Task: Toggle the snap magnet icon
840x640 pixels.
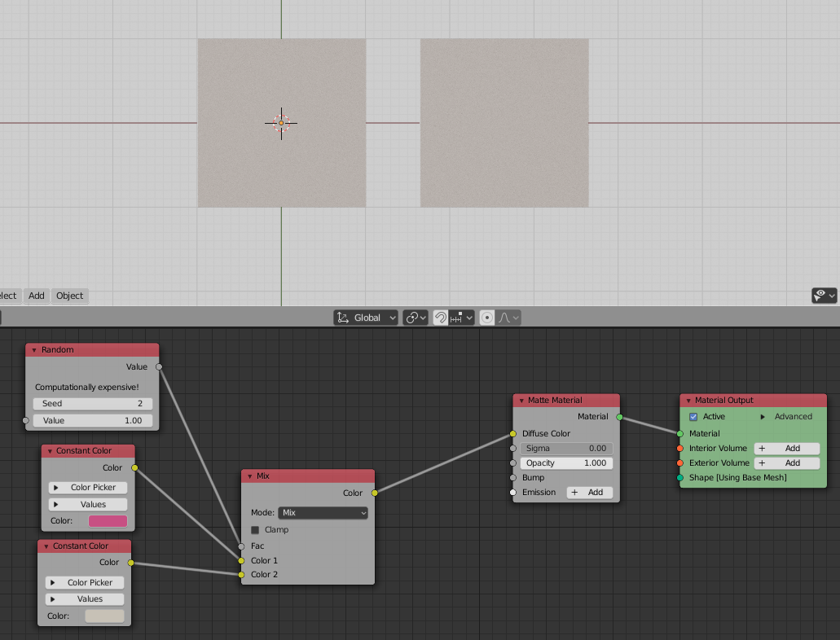Action: [x=441, y=318]
